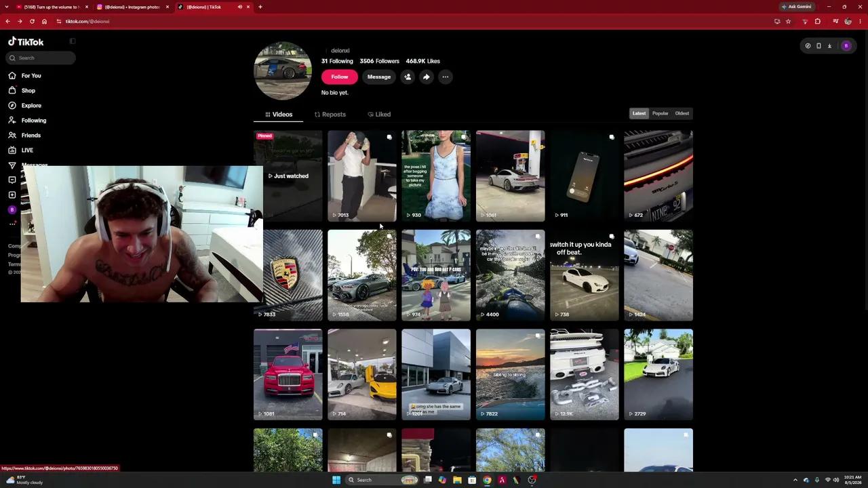The image size is (868, 488).
Task: Share the deionxi profile
Action: click(427, 77)
